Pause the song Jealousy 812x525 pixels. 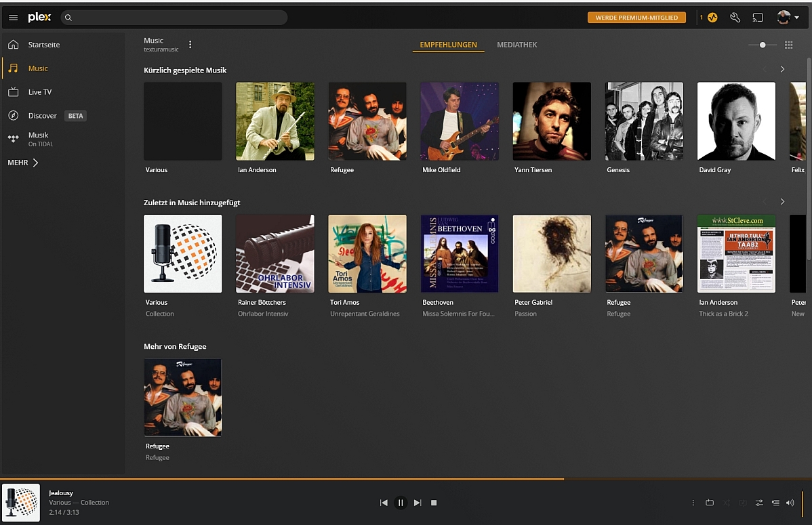(x=401, y=503)
